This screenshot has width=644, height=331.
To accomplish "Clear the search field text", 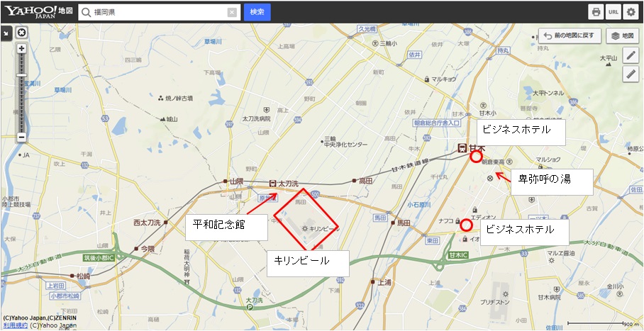I will point(232,12).
